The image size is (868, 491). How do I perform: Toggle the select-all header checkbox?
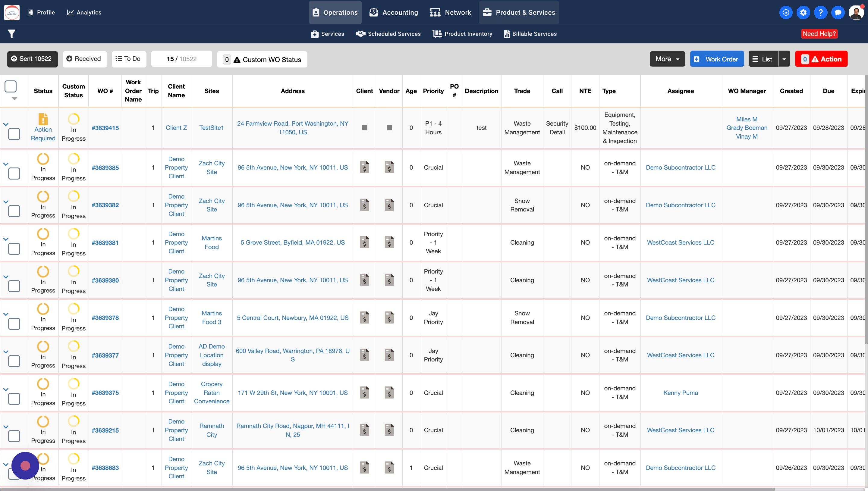(11, 86)
